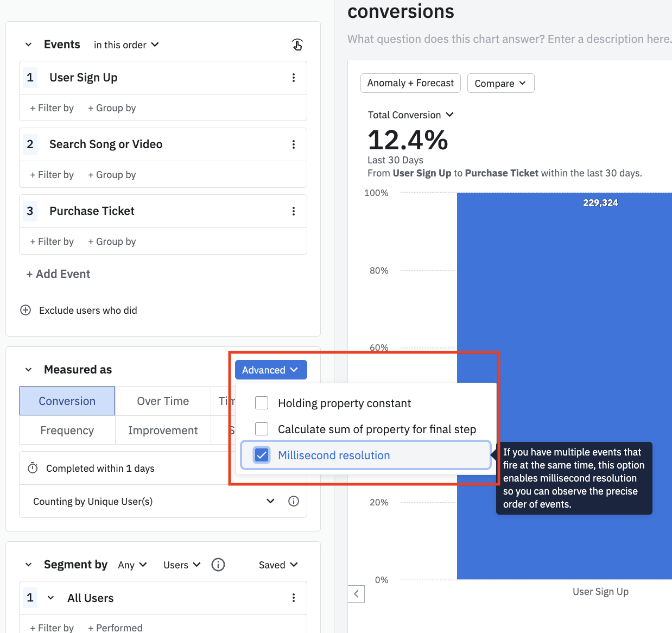The width and height of the screenshot is (672, 633).
Task: Click the Anomaly + Forecast button
Action: pyautogui.click(x=410, y=83)
